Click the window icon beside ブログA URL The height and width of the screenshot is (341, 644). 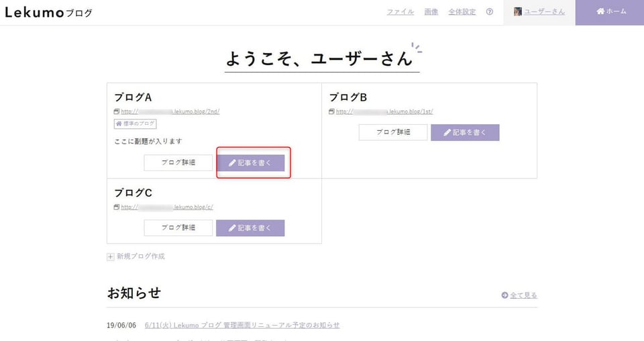pos(117,111)
